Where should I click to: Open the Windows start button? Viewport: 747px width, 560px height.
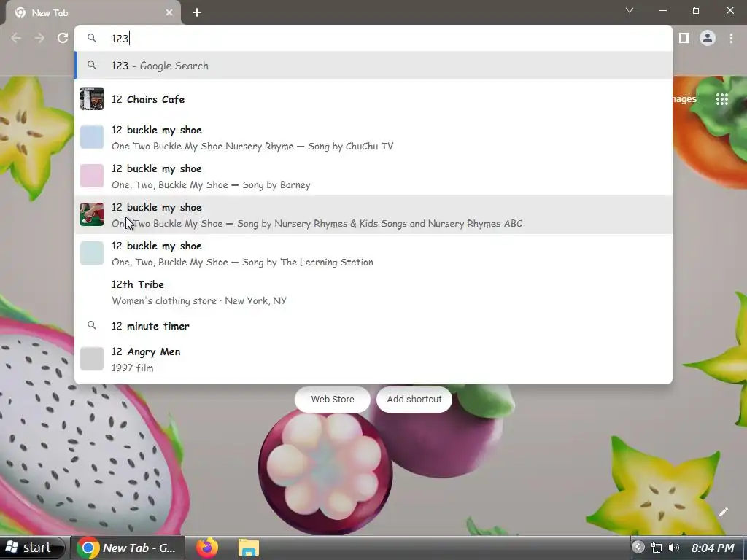click(x=32, y=548)
